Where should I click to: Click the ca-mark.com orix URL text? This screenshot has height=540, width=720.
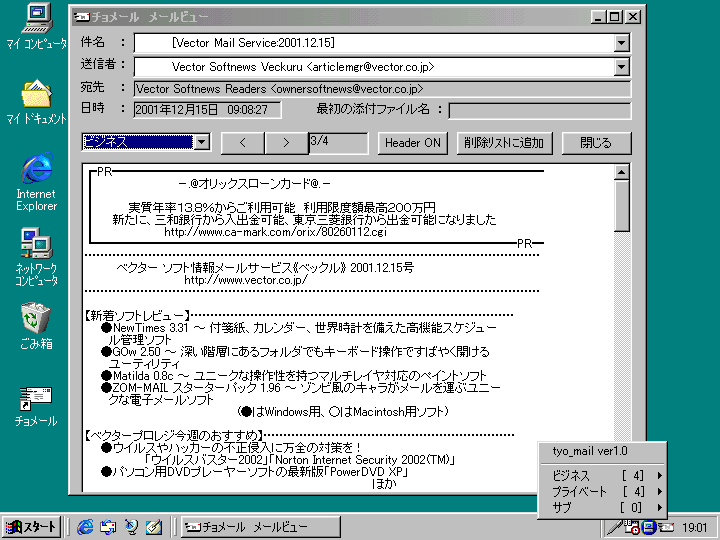[276, 232]
